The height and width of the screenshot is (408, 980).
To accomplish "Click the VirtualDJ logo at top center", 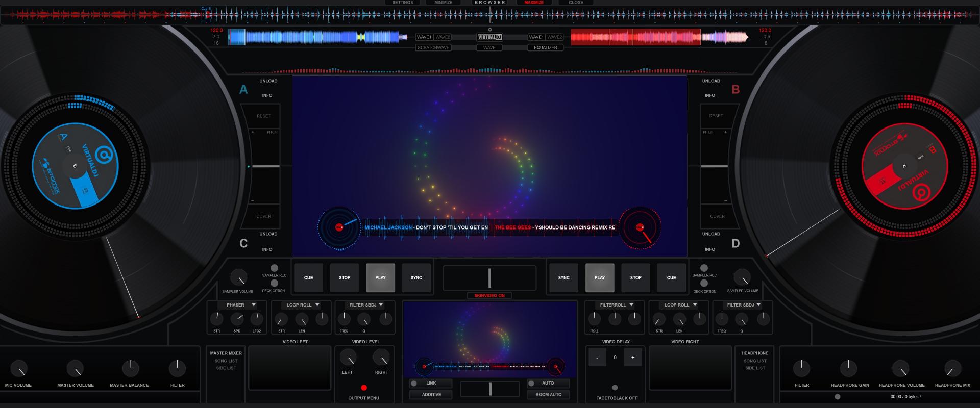I will click(489, 37).
